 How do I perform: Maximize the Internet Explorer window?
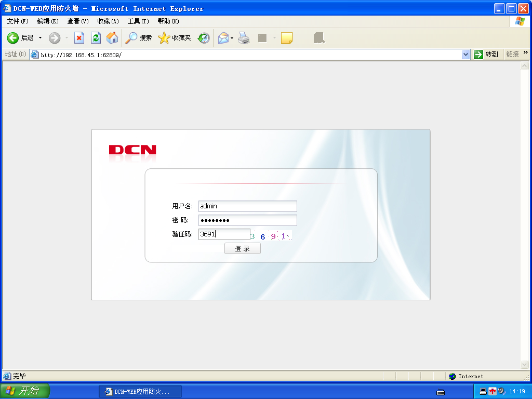click(x=511, y=8)
